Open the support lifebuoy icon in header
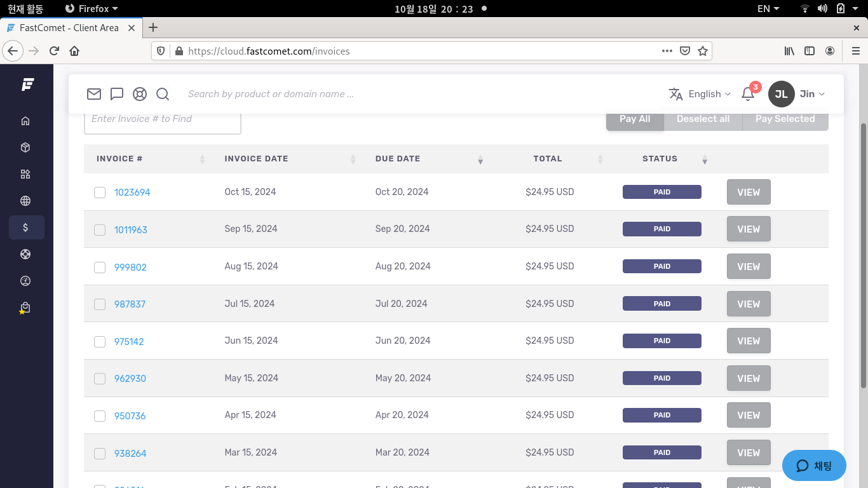The width and height of the screenshot is (868, 488). pyautogui.click(x=140, y=94)
